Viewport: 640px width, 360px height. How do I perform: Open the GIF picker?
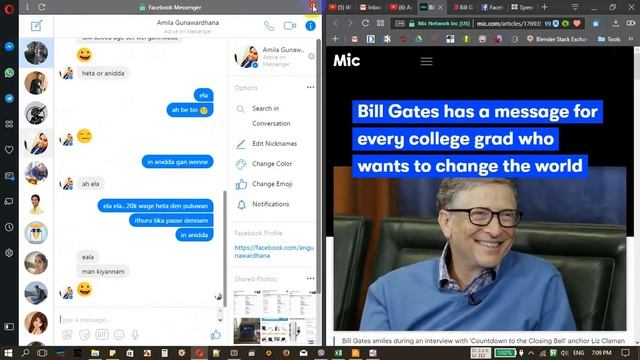pyautogui.click(x=102, y=335)
